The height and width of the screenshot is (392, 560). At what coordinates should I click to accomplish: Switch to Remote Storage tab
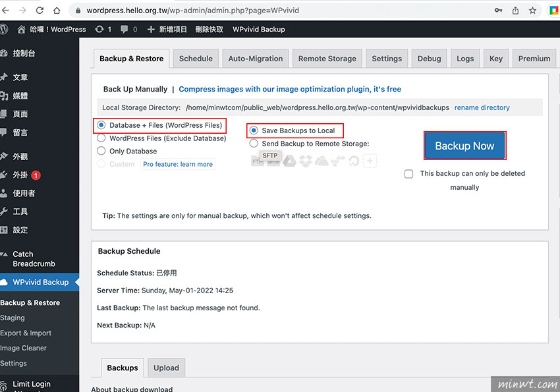pos(327,59)
